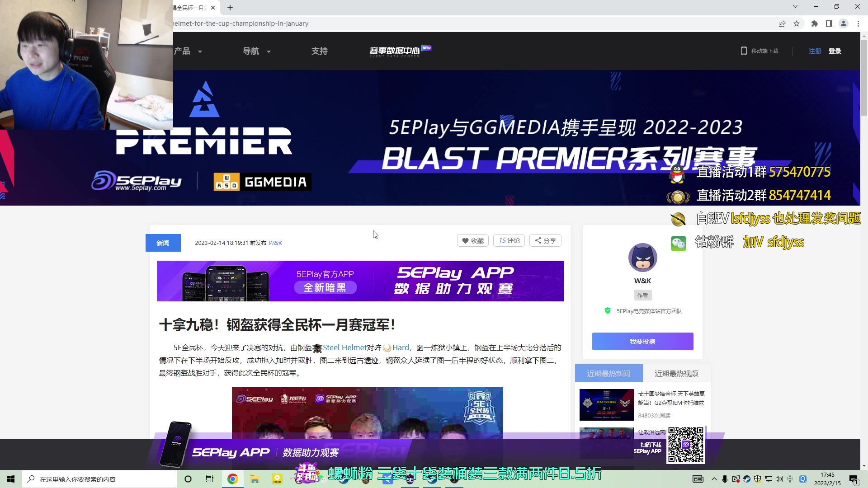Viewport: 868px width, 488px height.
Task: Expand the 导航 dropdown menu
Action: 256,51
